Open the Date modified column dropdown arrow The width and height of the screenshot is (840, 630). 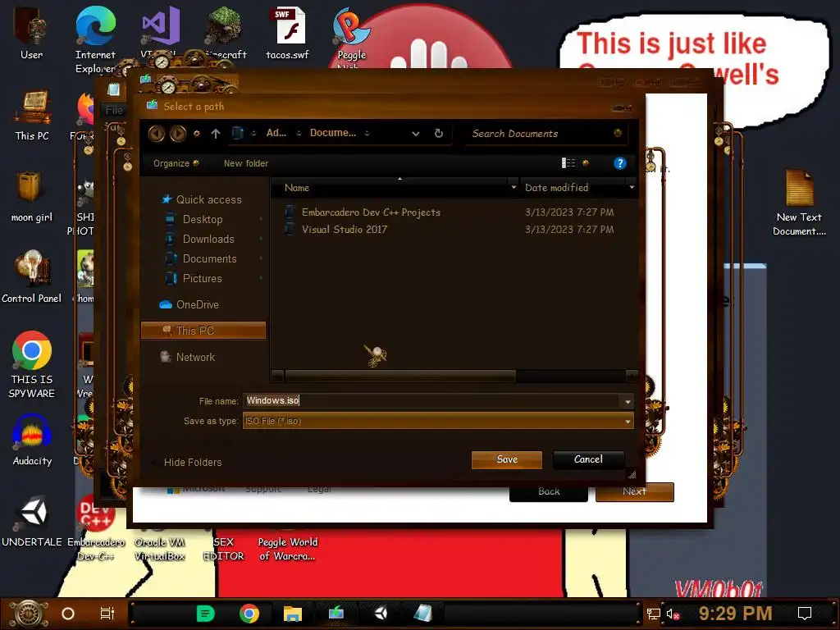coord(632,188)
